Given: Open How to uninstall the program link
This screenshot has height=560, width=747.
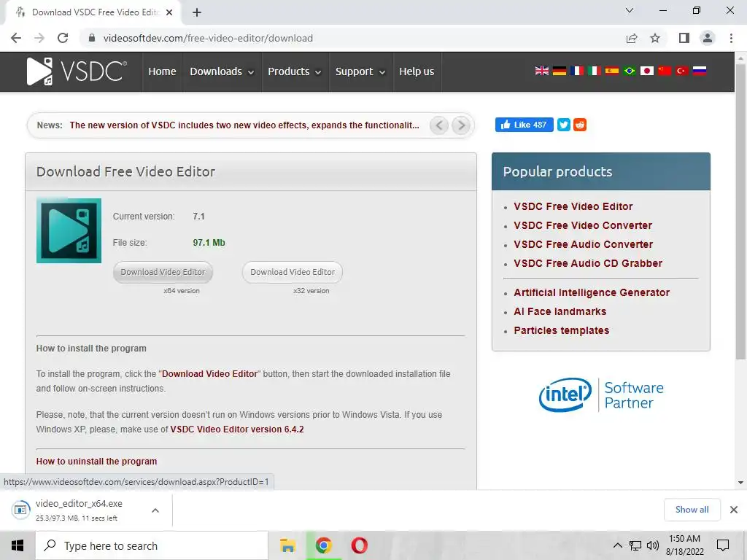Looking at the screenshot, I should tap(96, 462).
